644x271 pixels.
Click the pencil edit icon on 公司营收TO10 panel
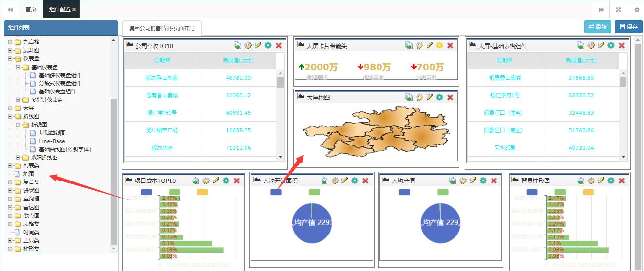pos(258,45)
